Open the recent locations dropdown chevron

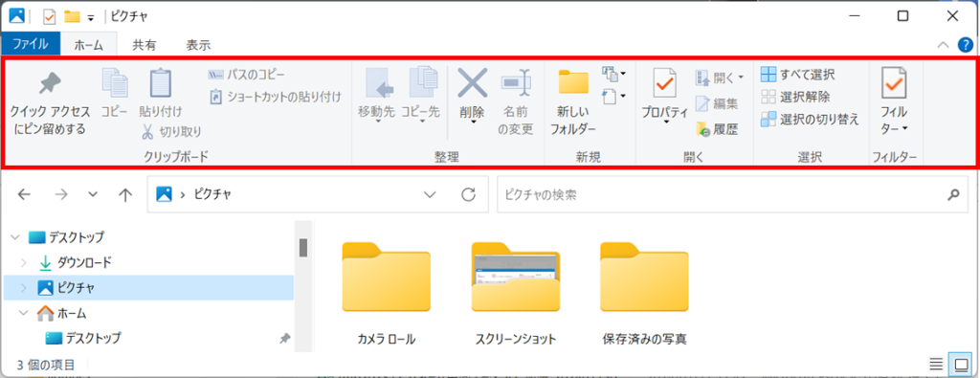pos(93,195)
